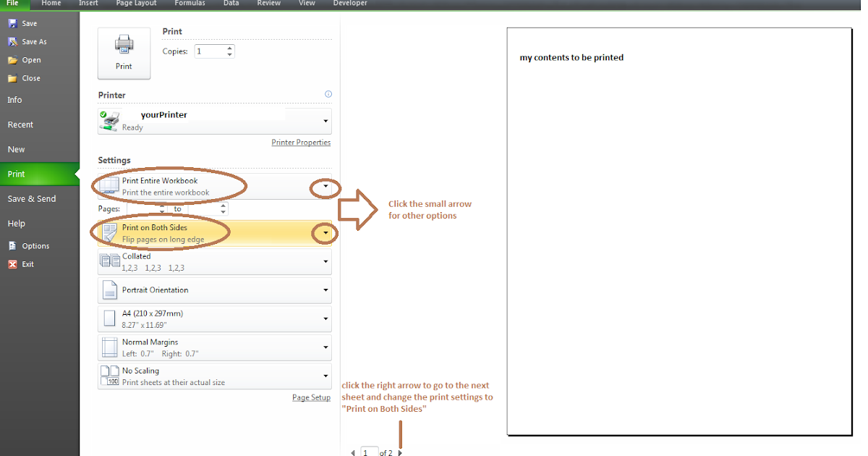This screenshot has height=456, width=868.
Task: Click the Print Entire Workbook setting icon
Action: (109, 185)
